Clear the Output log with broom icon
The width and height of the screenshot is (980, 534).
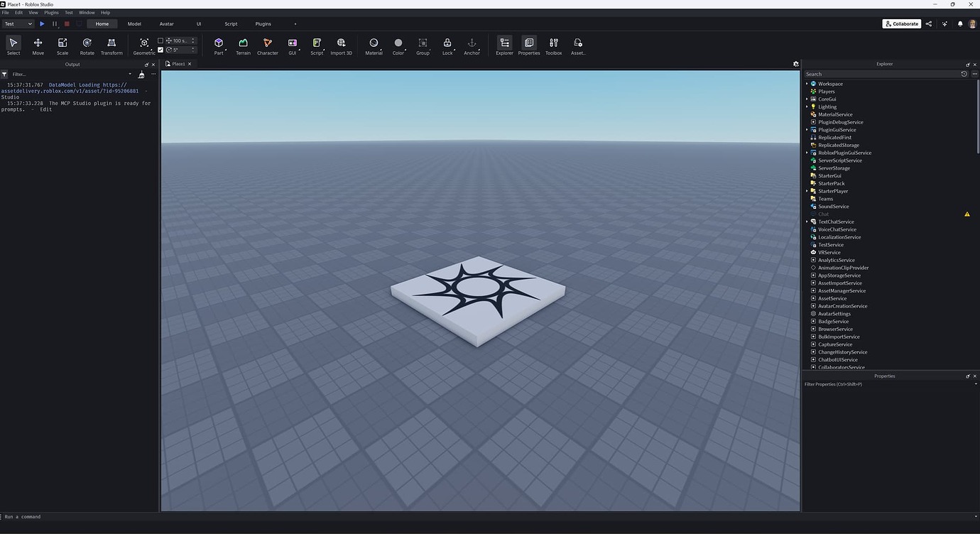click(141, 74)
